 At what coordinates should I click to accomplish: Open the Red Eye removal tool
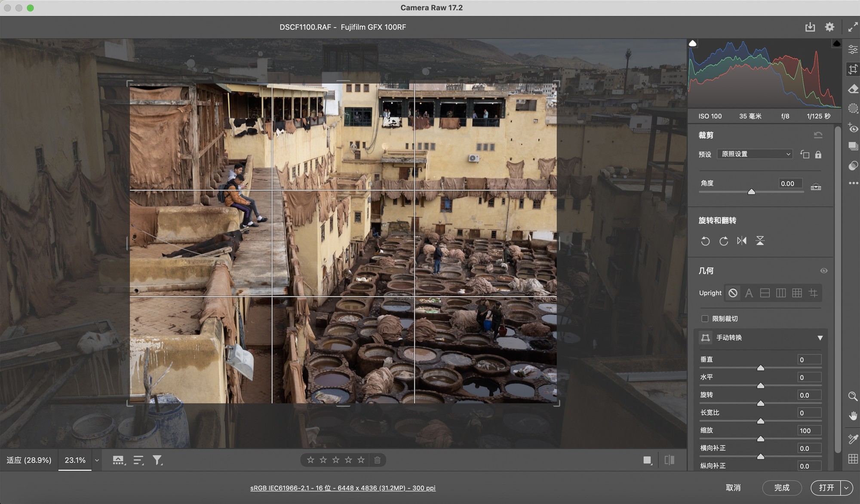click(853, 128)
